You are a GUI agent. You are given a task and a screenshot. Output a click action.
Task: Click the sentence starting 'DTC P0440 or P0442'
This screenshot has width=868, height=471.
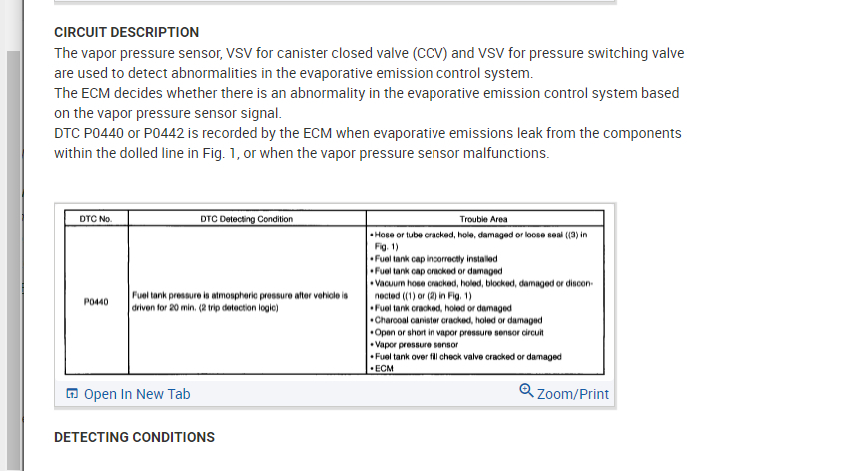coord(368,133)
